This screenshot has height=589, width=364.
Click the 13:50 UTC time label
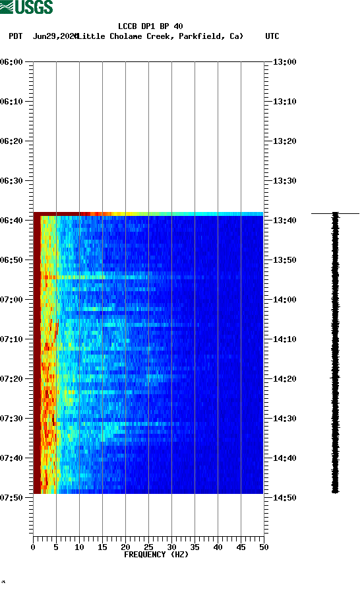[x=284, y=260]
